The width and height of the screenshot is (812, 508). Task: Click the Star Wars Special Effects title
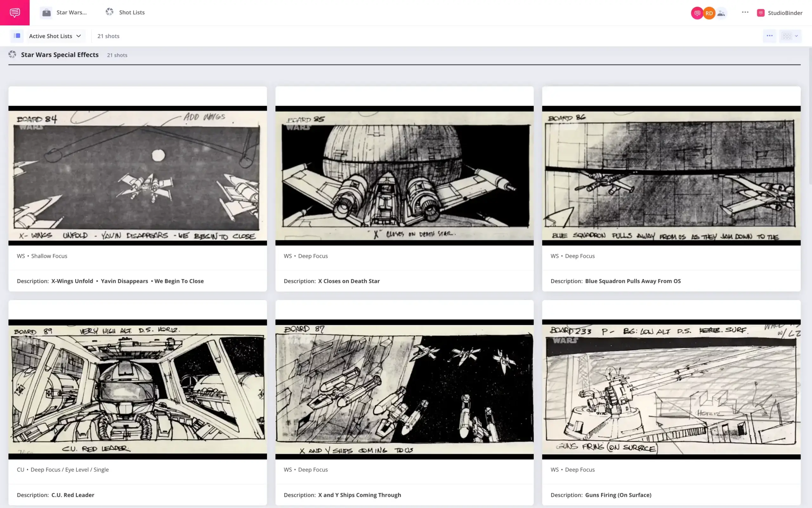pyautogui.click(x=60, y=55)
